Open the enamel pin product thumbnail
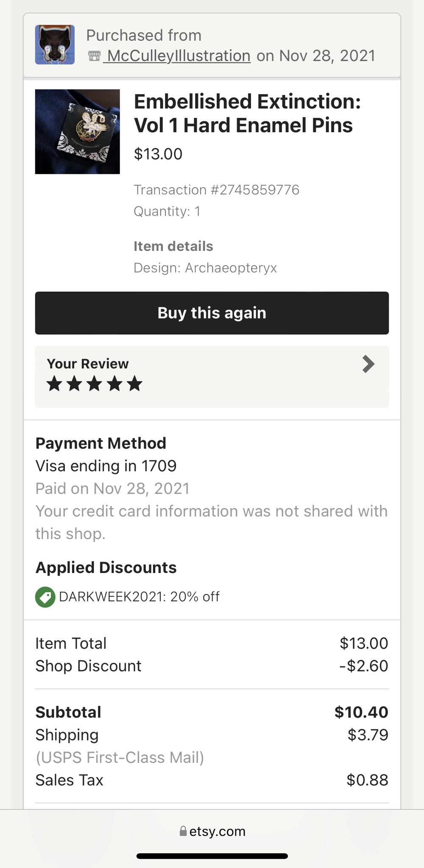Image resolution: width=424 pixels, height=868 pixels. point(78,131)
